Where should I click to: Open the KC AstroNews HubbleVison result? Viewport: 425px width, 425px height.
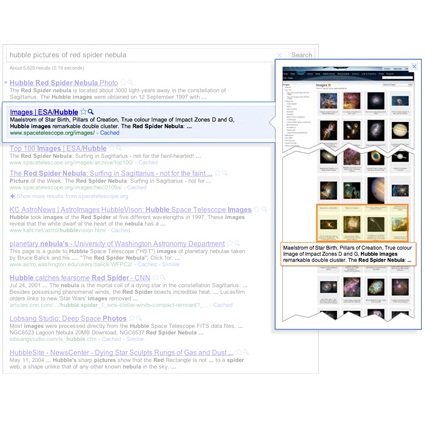click(x=130, y=210)
